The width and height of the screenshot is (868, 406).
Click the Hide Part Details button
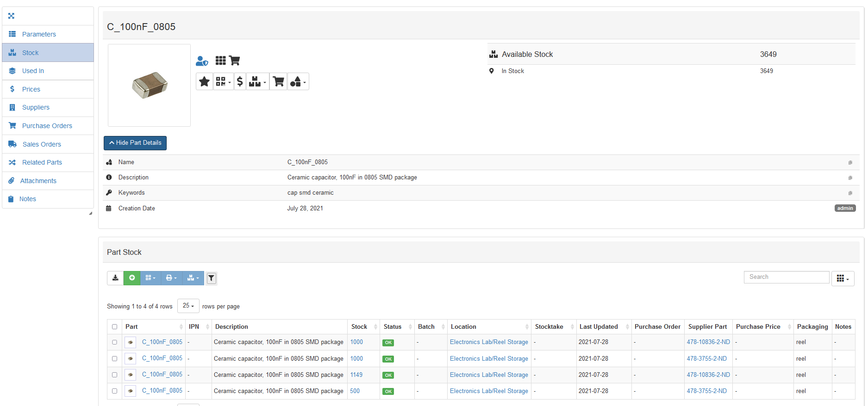coord(135,143)
